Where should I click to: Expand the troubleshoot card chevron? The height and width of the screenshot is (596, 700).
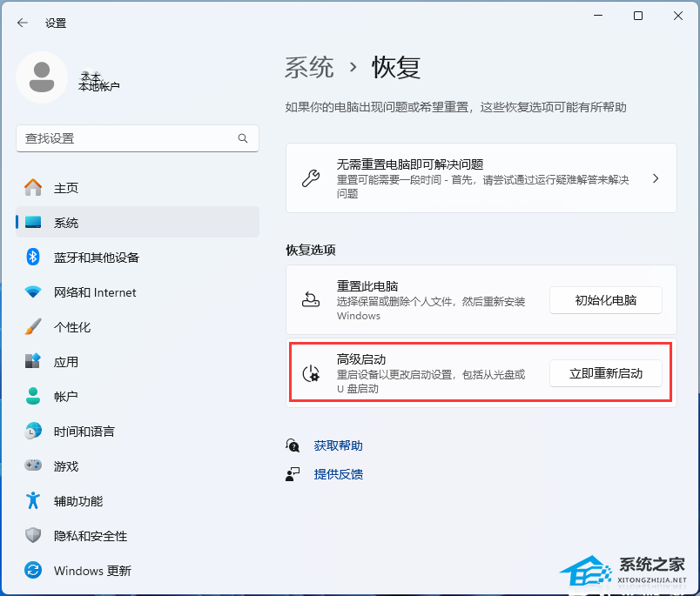pyautogui.click(x=656, y=178)
